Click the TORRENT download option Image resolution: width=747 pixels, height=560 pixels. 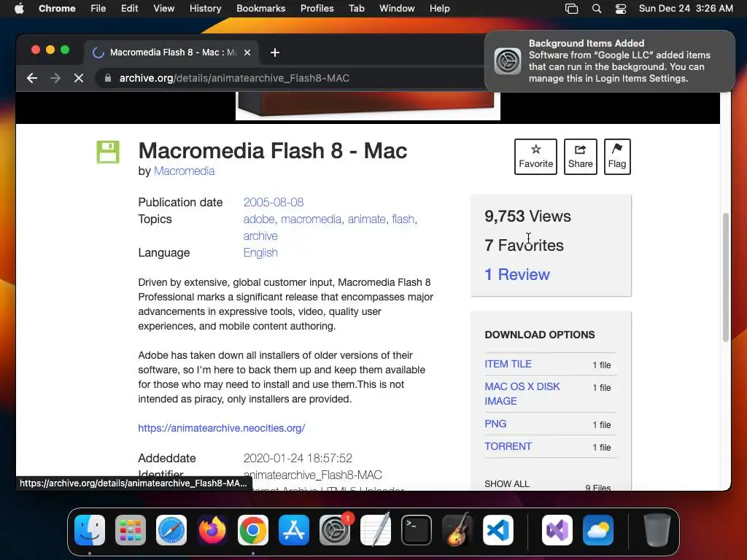click(x=508, y=447)
